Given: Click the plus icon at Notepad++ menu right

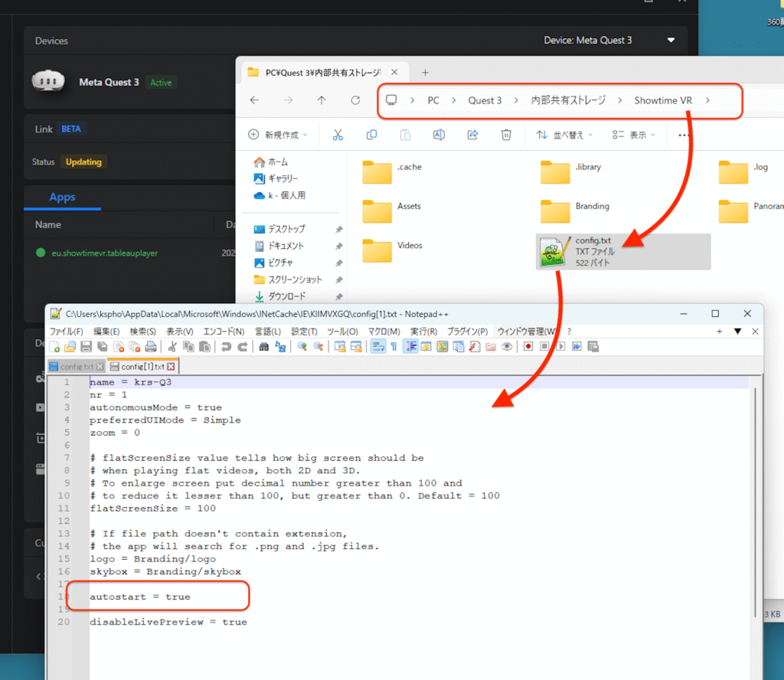Looking at the screenshot, I should coord(719,332).
